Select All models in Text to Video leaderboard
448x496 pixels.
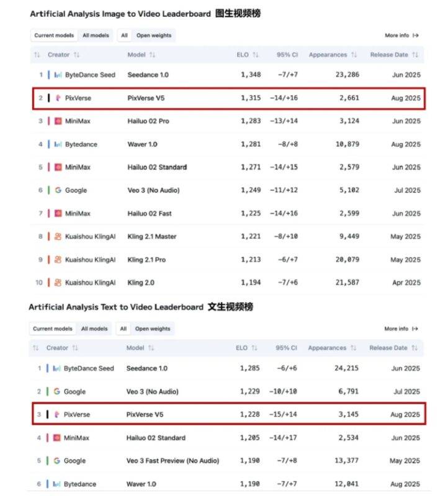(x=94, y=329)
